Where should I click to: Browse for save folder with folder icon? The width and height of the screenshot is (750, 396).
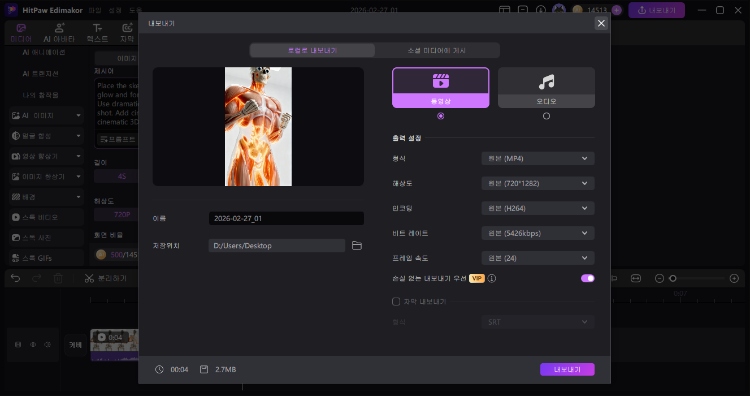pos(357,246)
